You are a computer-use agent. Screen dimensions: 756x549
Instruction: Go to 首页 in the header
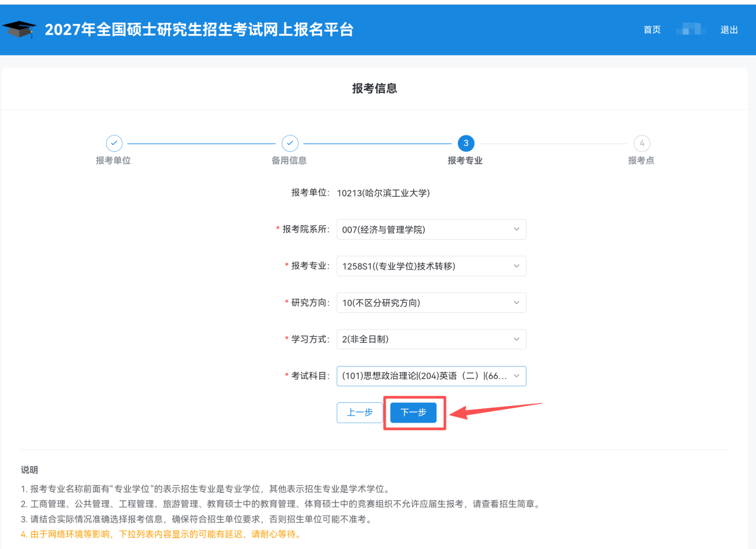pyautogui.click(x=652, y=30)
